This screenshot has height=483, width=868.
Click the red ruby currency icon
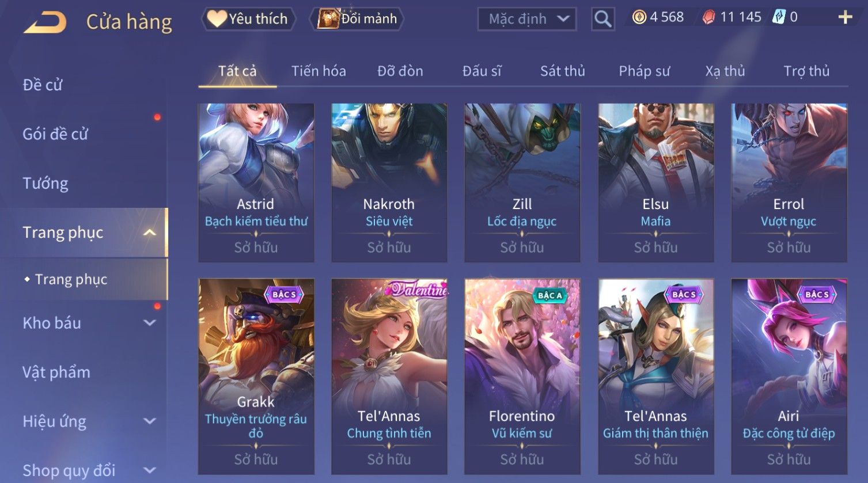coord(709,17)
